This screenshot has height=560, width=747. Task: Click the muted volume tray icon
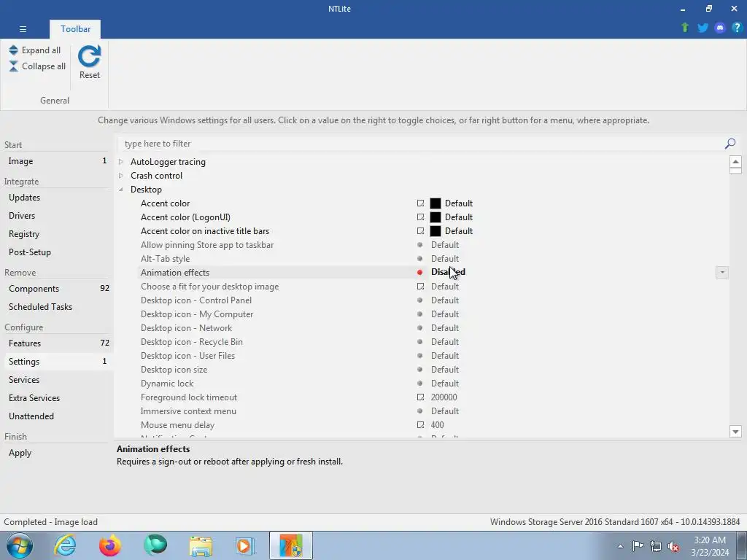coord(673,546)
